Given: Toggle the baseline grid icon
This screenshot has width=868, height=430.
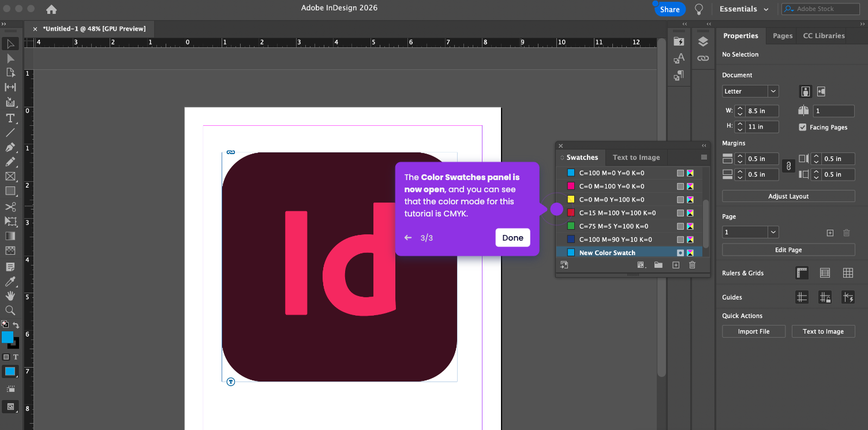Looking at the screenshot, I should [x=825, y=273].
